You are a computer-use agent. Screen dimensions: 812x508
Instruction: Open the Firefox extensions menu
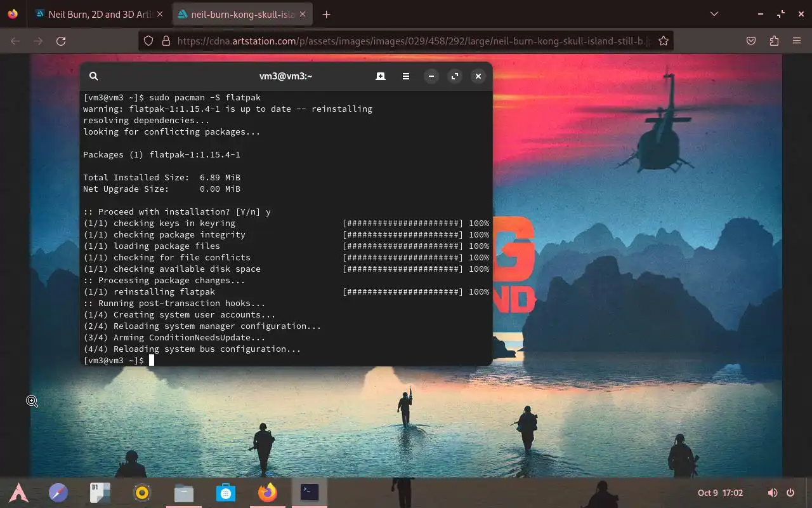coord(774,41)
